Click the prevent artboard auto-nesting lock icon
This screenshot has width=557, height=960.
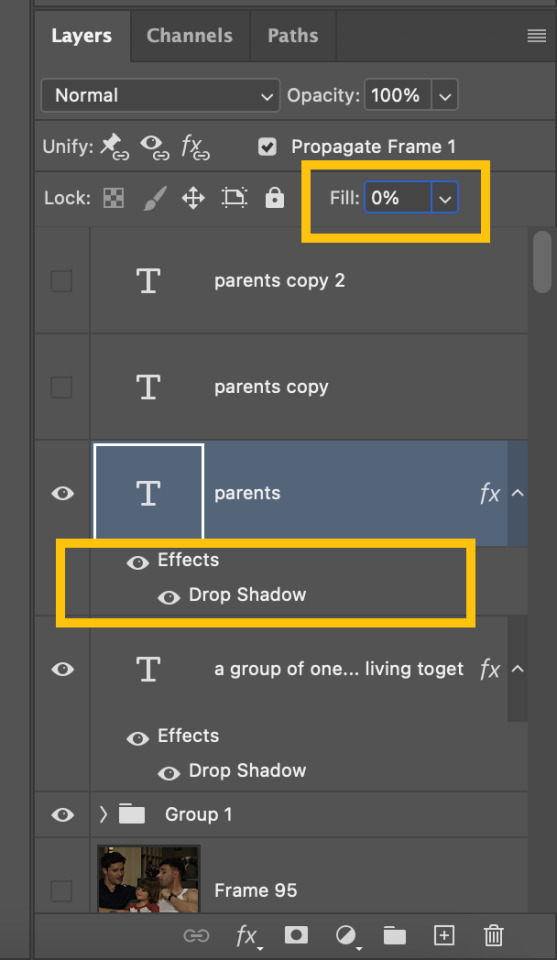pos(234,198)
